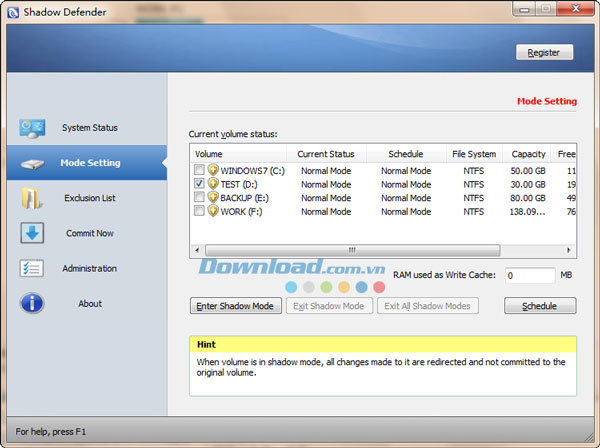Sort by the Volume column header
Image resolution: width=600 pixels, height=448 pixels.
(238, 154)
